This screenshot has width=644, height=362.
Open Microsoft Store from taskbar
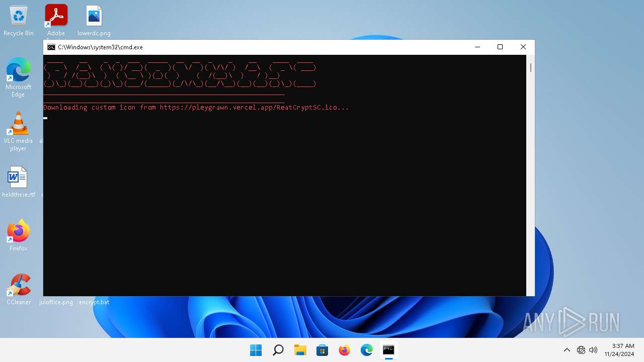[323, 350]
